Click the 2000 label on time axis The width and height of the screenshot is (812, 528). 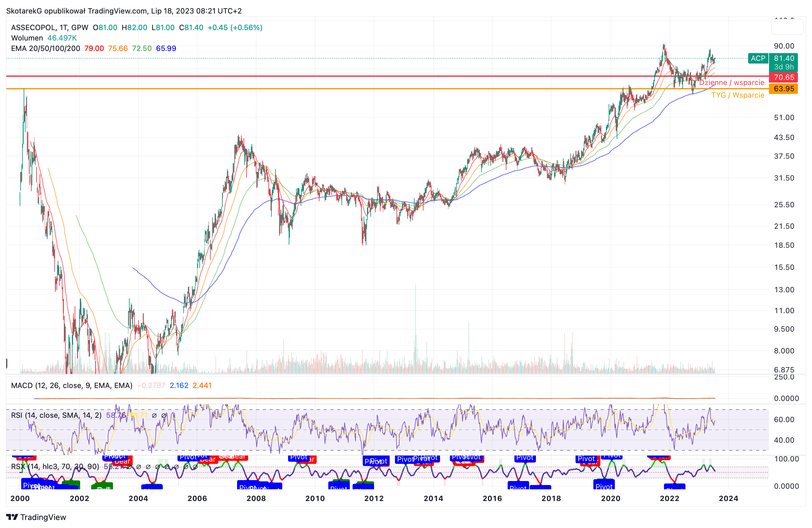20,498
